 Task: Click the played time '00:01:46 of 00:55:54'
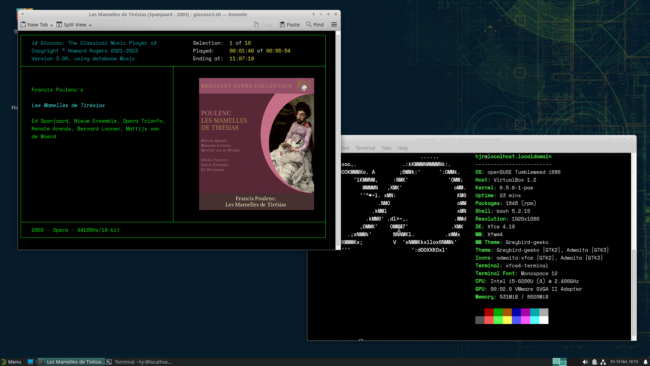tap(260, 51)
